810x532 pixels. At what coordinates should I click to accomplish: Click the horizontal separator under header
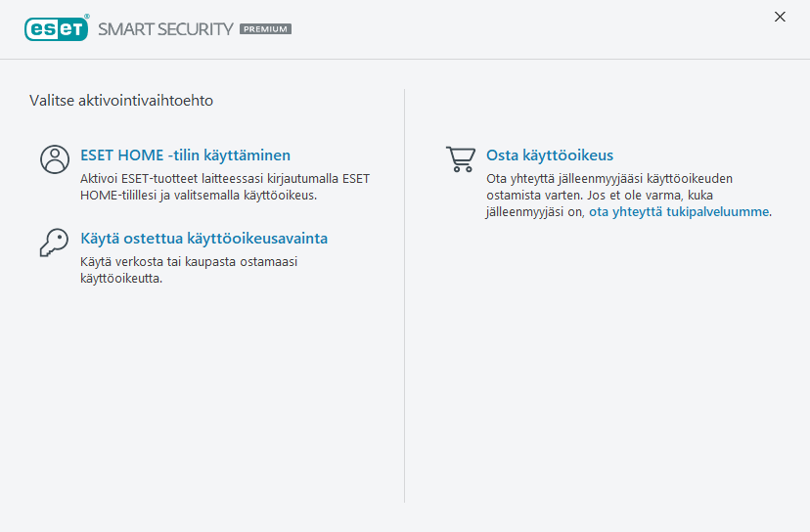pos(405,59)
